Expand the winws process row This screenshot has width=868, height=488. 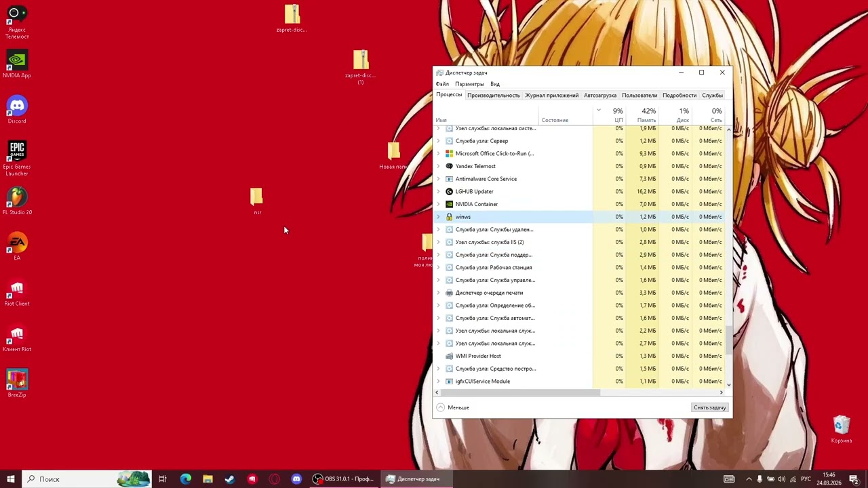(x=438, y=217)
